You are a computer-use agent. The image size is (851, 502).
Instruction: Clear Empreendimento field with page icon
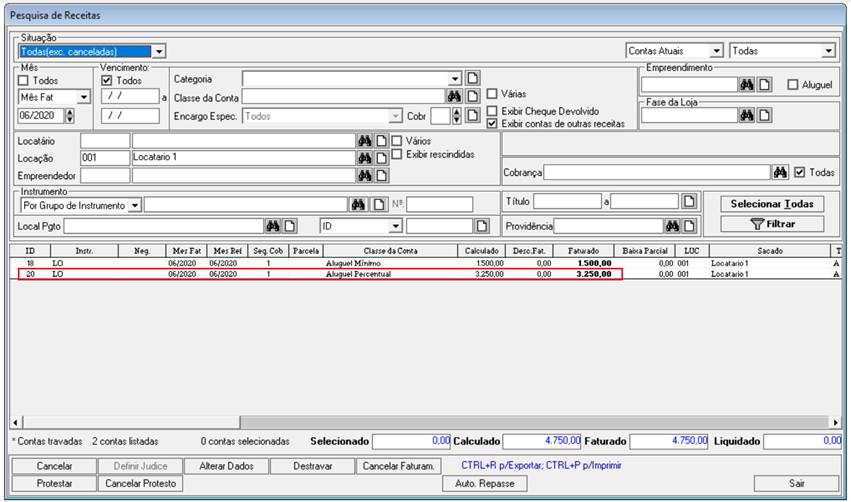pos(764,85)
